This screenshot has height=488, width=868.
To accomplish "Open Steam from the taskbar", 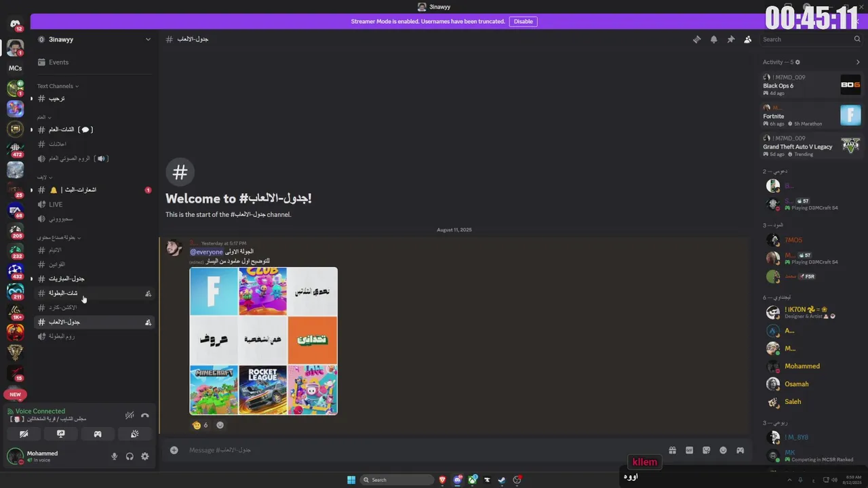I will pyautogui.click(x=502, y=480).
